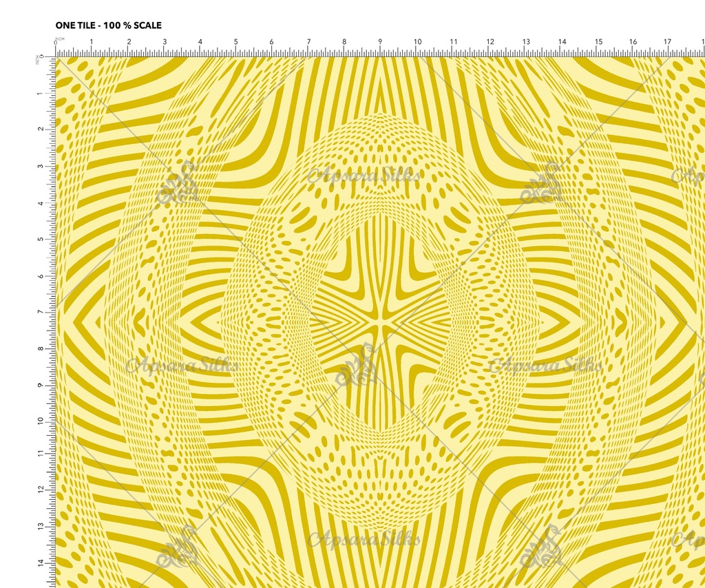Click the ONE TILE - 100 % SCALE heading
The image size is (705, 588).
click(x=108, y=25)
